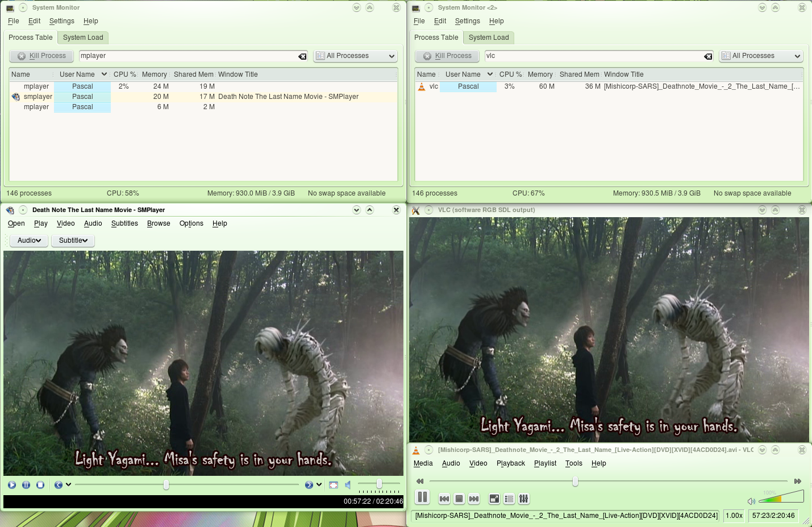Click the VLC seek slider handle
Screen dimensions: 812x527
575,482
